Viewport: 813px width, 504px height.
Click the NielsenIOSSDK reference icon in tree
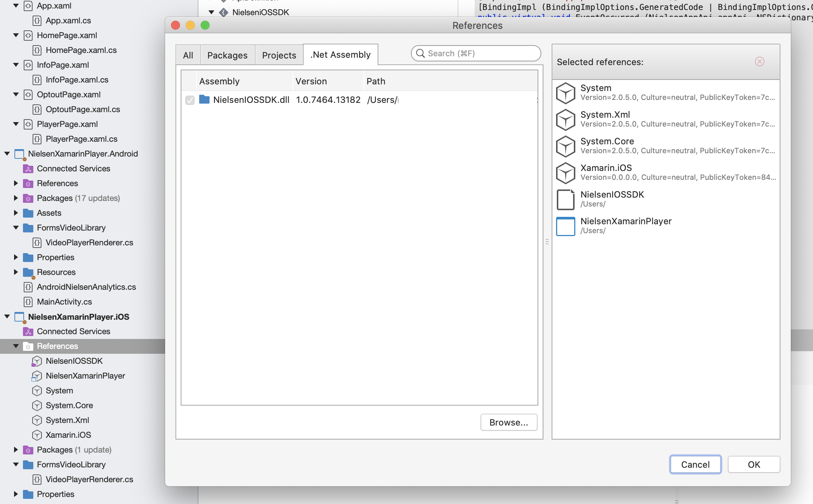pos(37,361)
